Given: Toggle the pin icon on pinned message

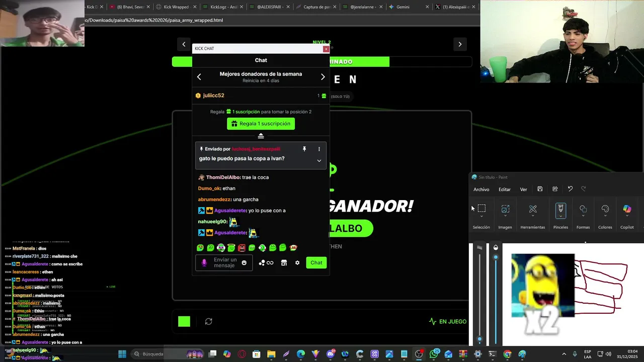Looking at the screenshot, I should [x=304, y=149].
